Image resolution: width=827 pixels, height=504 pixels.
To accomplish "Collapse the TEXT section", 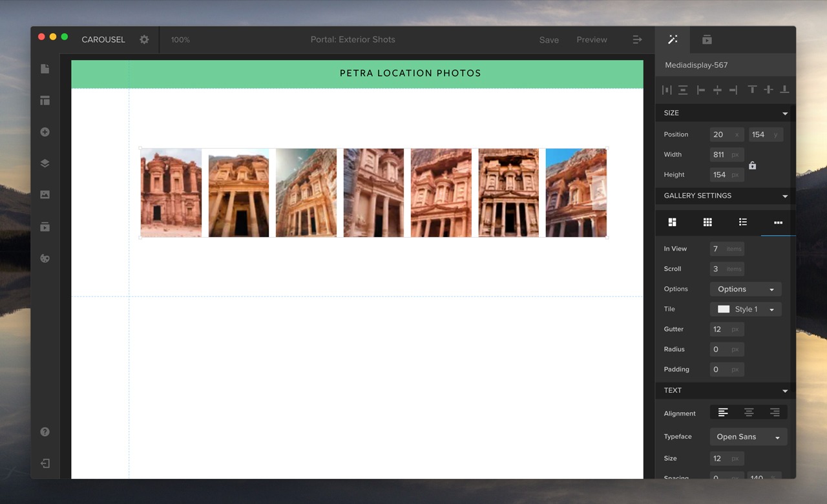I will pos(785,391).
